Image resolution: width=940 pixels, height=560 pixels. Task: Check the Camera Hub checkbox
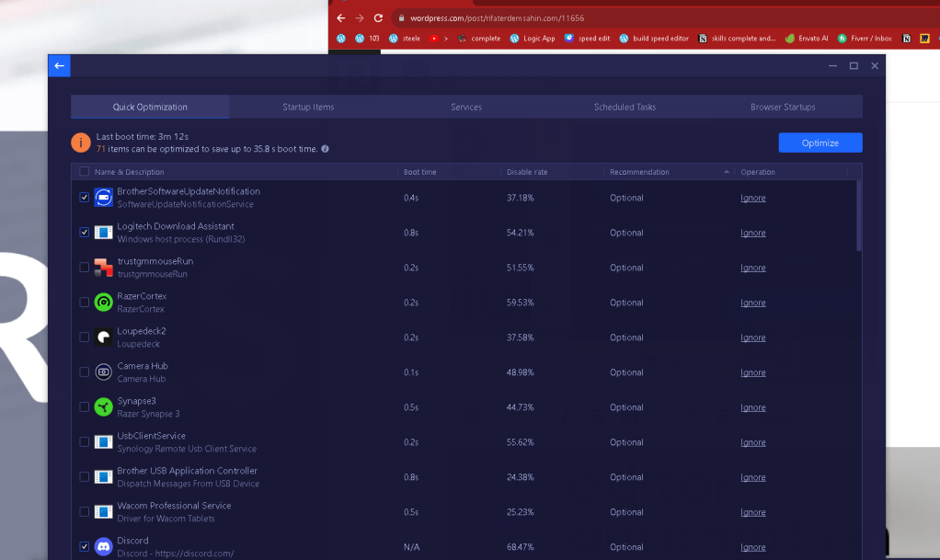coord(84,371)
